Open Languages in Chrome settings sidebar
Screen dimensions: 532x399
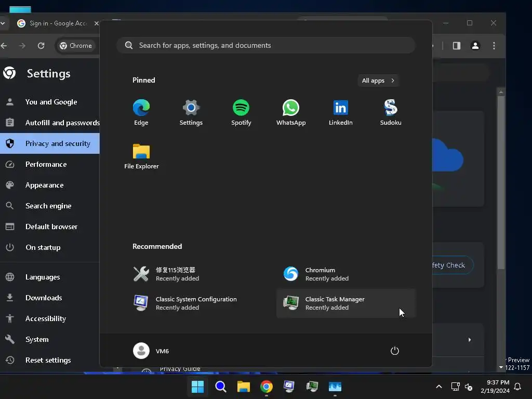tap(49, 277)
